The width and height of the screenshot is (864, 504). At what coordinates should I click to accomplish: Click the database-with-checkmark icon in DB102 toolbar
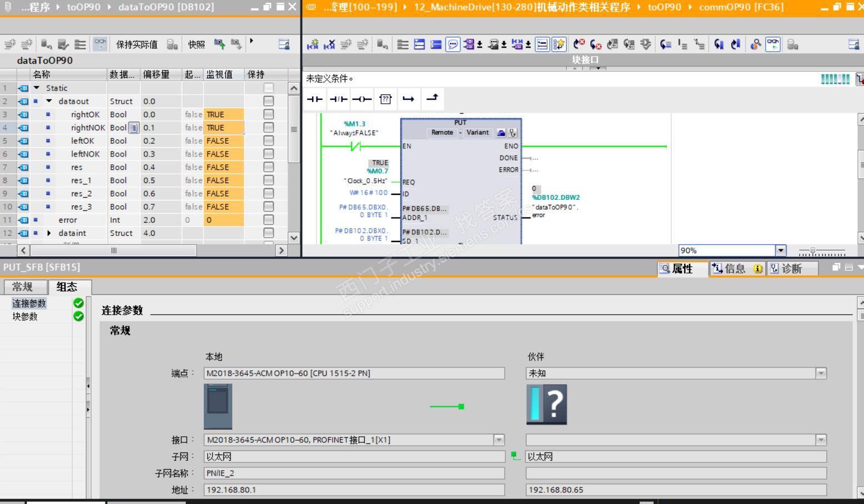point(63,44)
